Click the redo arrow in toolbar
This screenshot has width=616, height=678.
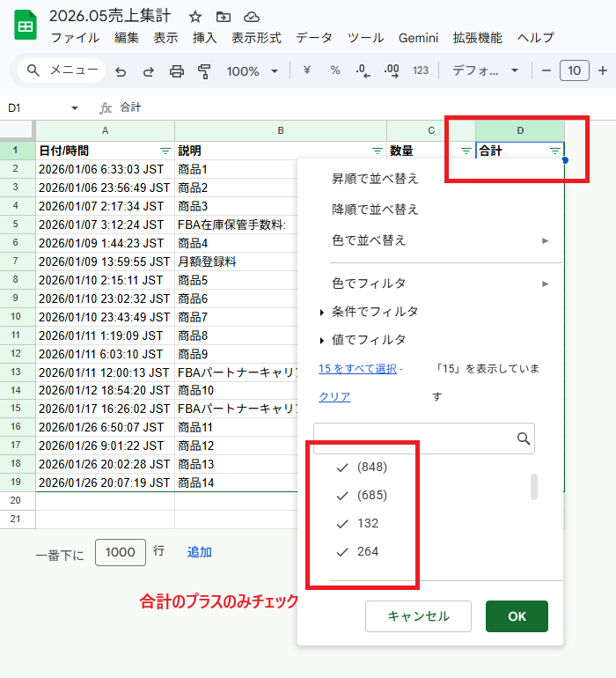pyautogui.click(x=149, y=71)
